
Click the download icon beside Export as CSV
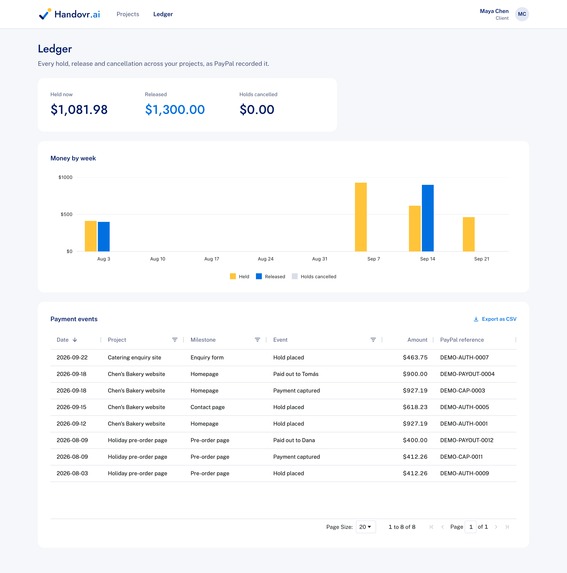click(x=476, y=319)
